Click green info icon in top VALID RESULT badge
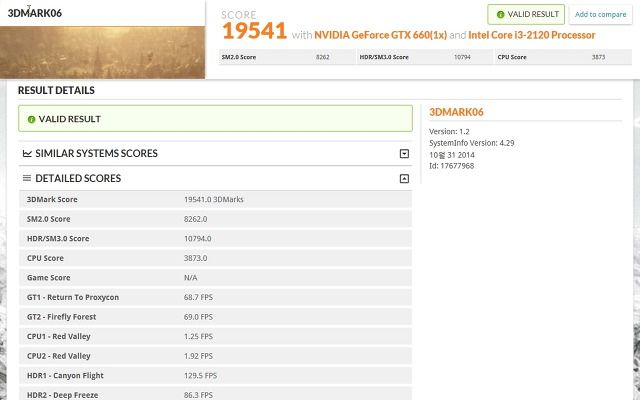 tap(500, 15)
